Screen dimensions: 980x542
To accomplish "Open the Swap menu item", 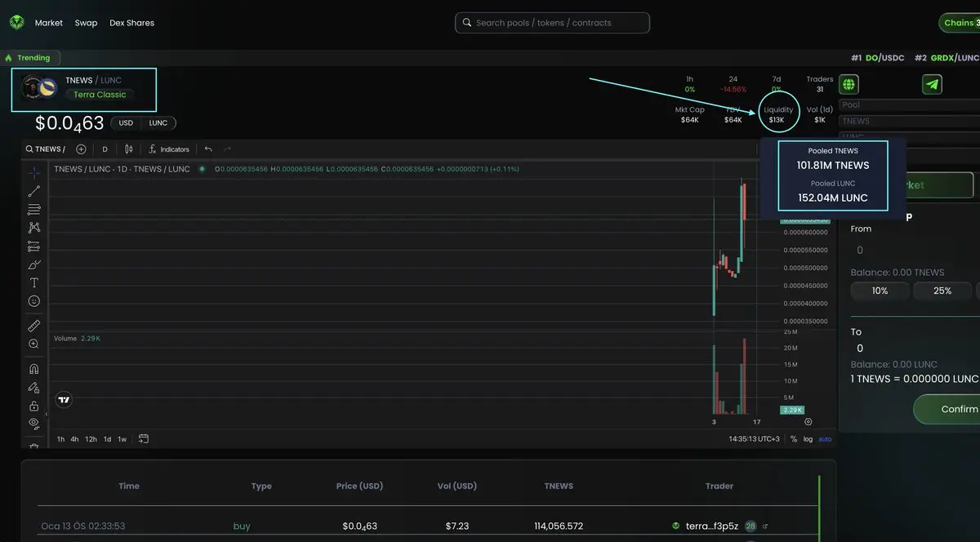I will tap(86, 23).
